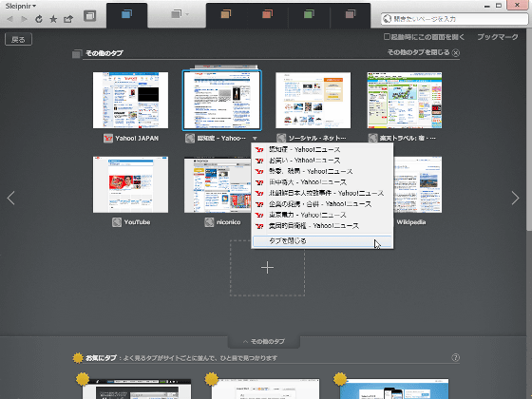Open the highlighted Yahoo News stacked thumbnail
This screenshot has width=532, height=399.
click(x=222, y=101)
